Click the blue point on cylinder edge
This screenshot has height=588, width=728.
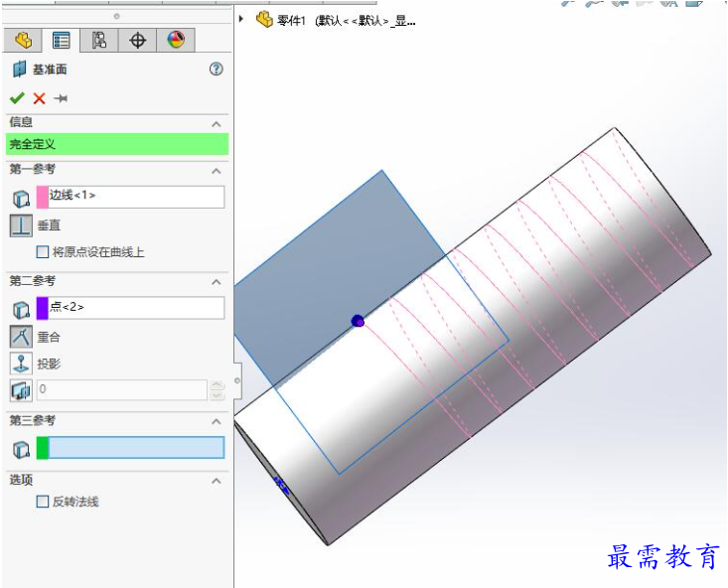tap(358, 321)
